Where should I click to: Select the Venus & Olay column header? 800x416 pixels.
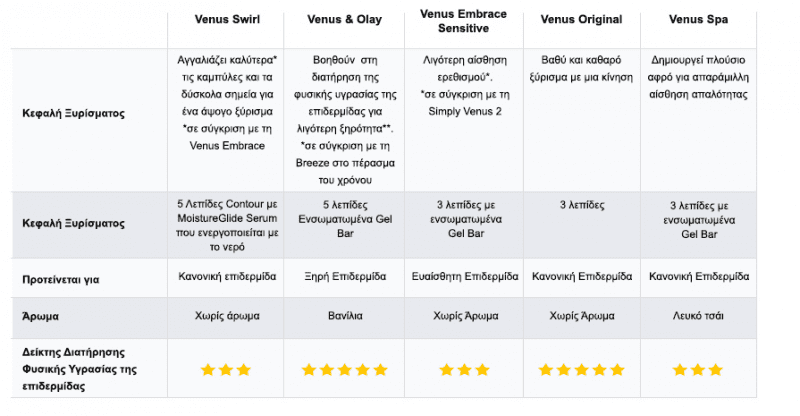[x=344, y=19]
